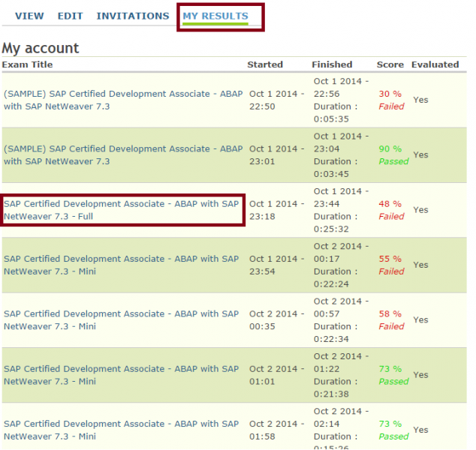Click the Finished column header
This screenshot has width=476, height=450.
tap(332, 64)
